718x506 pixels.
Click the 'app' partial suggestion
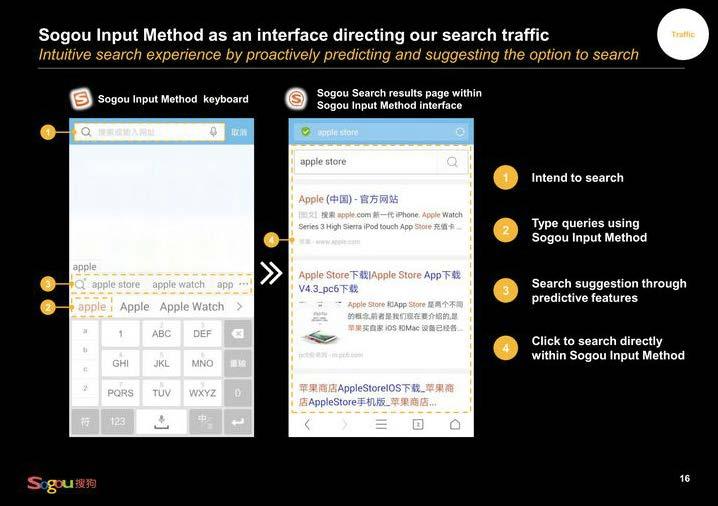(225, 284)
